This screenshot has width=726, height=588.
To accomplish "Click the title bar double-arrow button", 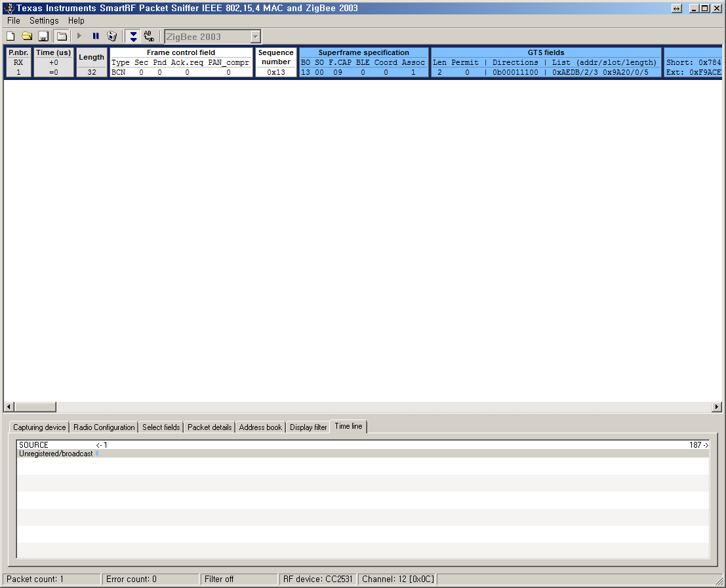I will coord(676,9).
